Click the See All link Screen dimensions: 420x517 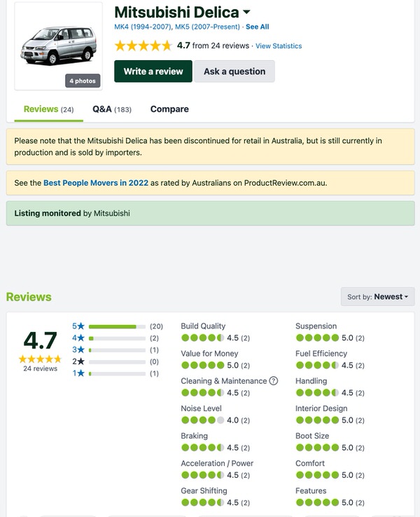[x=258, y=27]
